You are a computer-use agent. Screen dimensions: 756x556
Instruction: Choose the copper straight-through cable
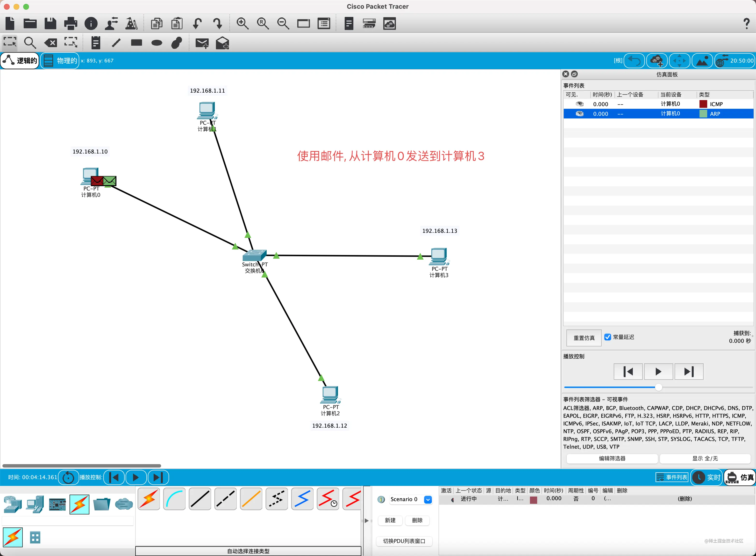pyautogui.click(x=200, y=498)
